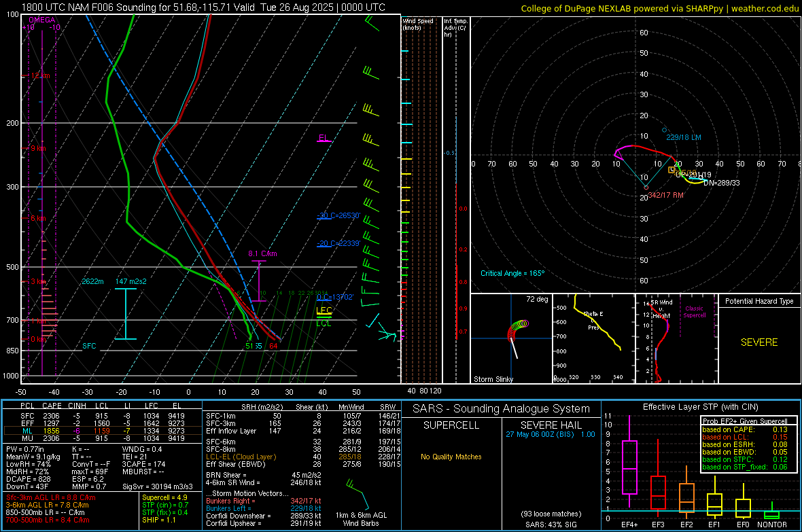Click the "Storm Slinky" panel label
The image size is (802, 532).
493,379
